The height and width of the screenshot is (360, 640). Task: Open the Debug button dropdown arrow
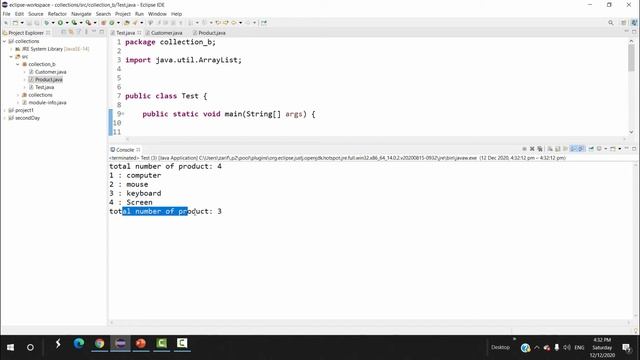[x=53, y=23]
